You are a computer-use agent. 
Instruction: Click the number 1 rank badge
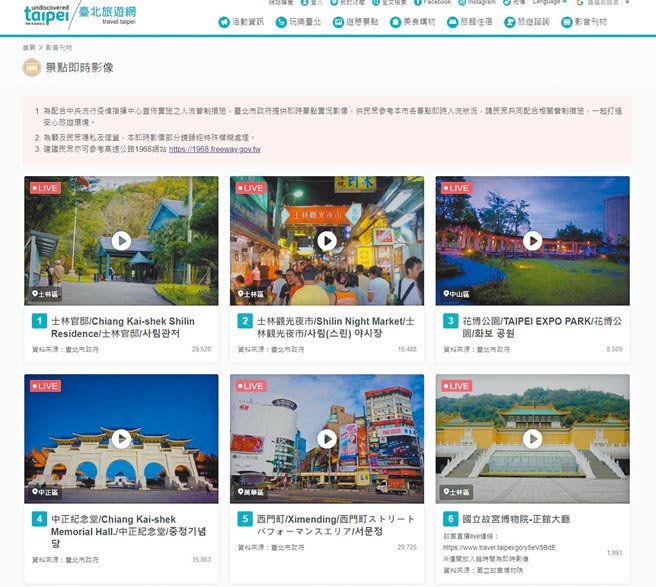[39, 321]
